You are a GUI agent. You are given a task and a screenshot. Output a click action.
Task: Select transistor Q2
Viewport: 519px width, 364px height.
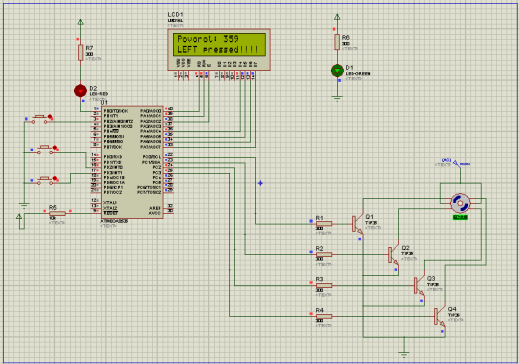394,254
